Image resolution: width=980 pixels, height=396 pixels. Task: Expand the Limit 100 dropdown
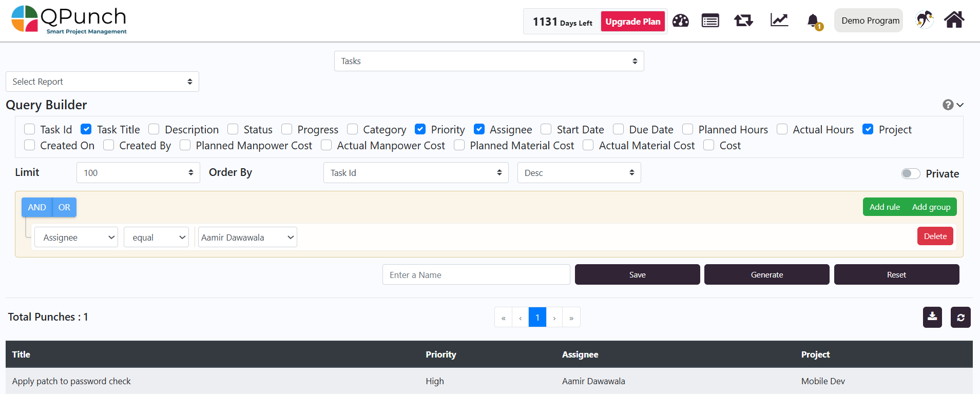click(x=138, y=173)
